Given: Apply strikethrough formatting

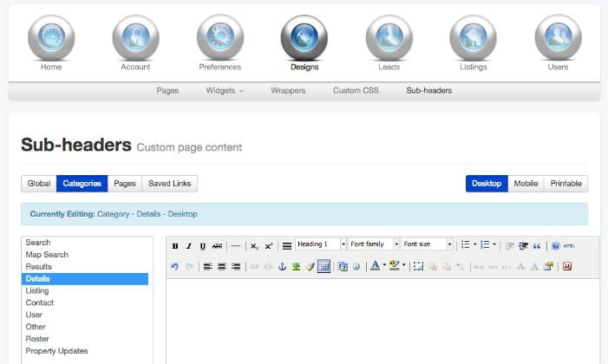Looking at the screenshot, I should (217, 246).
